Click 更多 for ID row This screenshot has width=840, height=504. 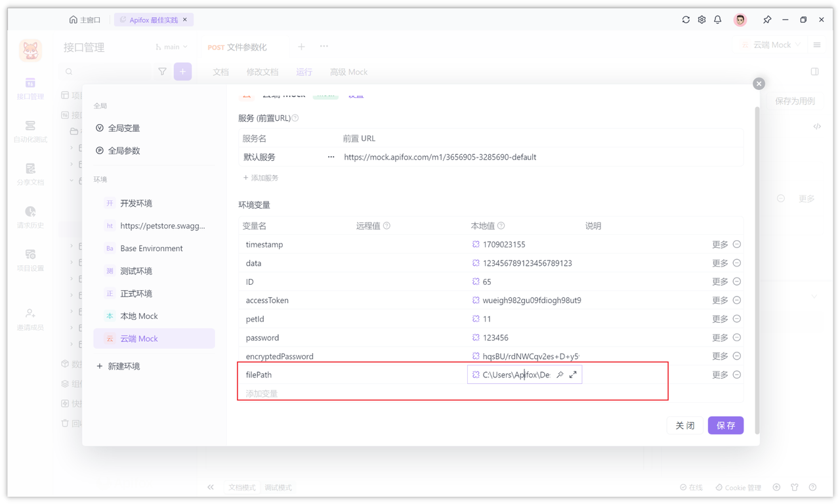[720, 282]
